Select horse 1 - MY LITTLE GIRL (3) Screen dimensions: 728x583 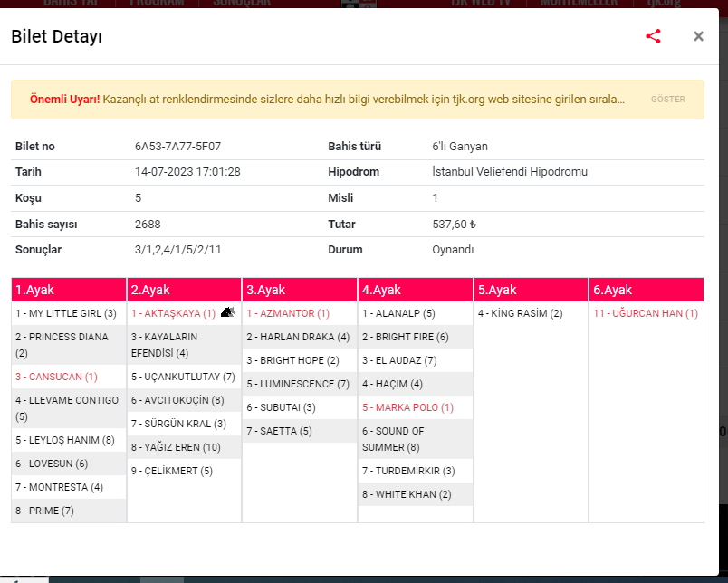pos(69,313)
